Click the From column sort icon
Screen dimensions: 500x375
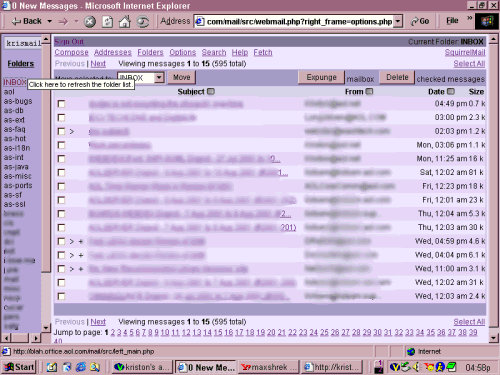click(x=369, y=91)
